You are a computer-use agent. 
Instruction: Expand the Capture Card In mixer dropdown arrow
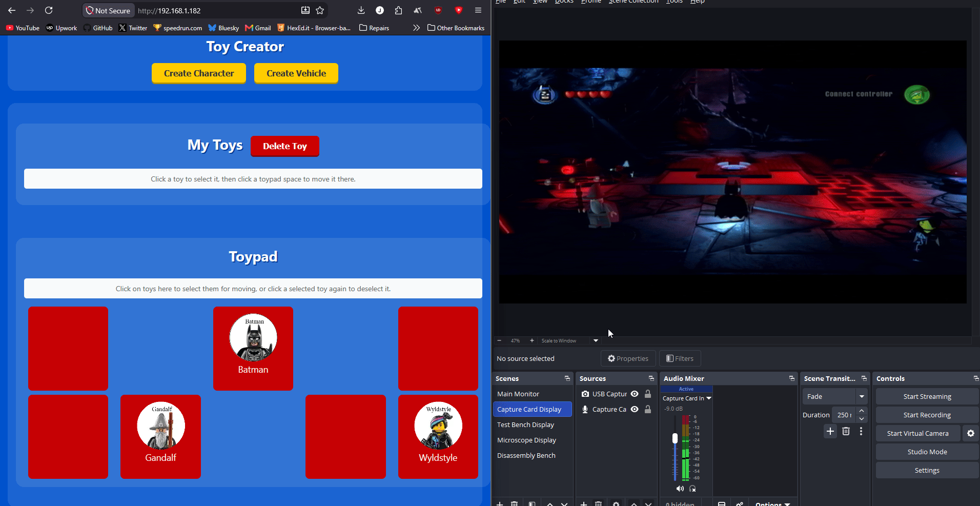click(709, 398)
